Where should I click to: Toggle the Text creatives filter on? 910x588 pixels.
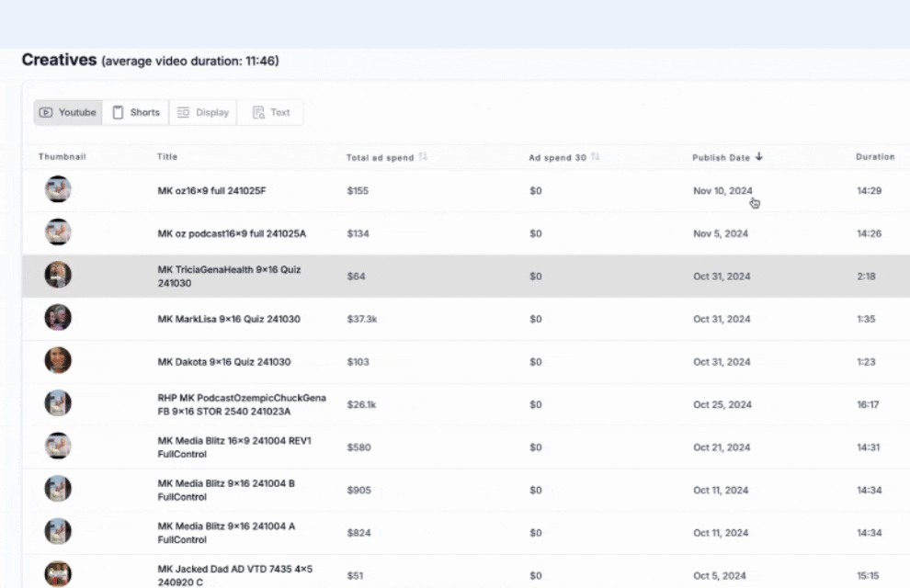tap(271, 111)
